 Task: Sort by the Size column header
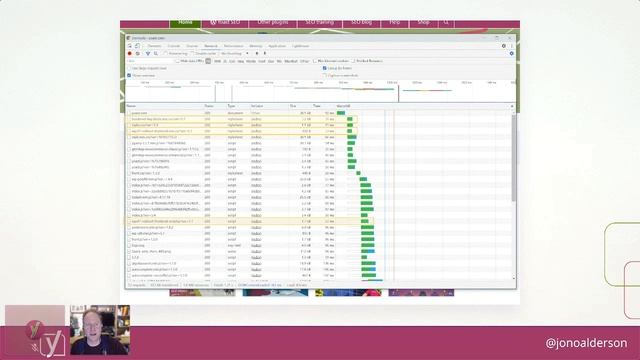[x=300, y=106]
